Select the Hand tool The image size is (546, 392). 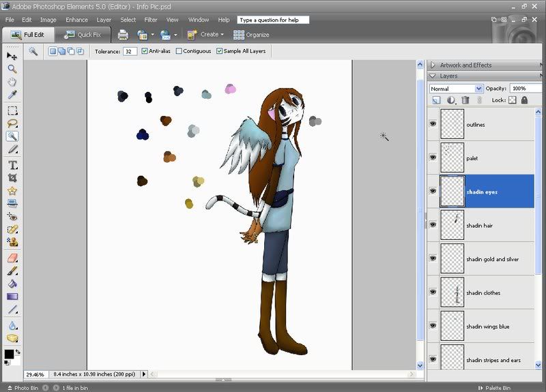click(x=12, y=82)
